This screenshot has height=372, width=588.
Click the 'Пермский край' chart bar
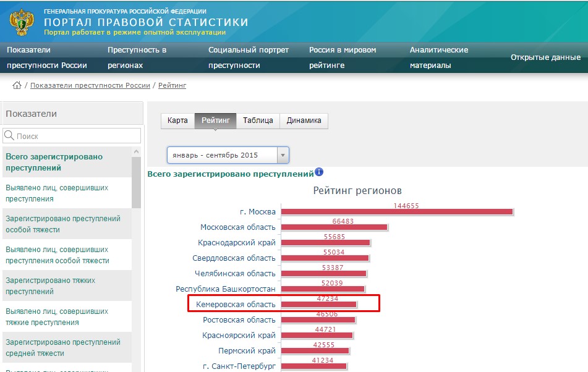[315, 350]
